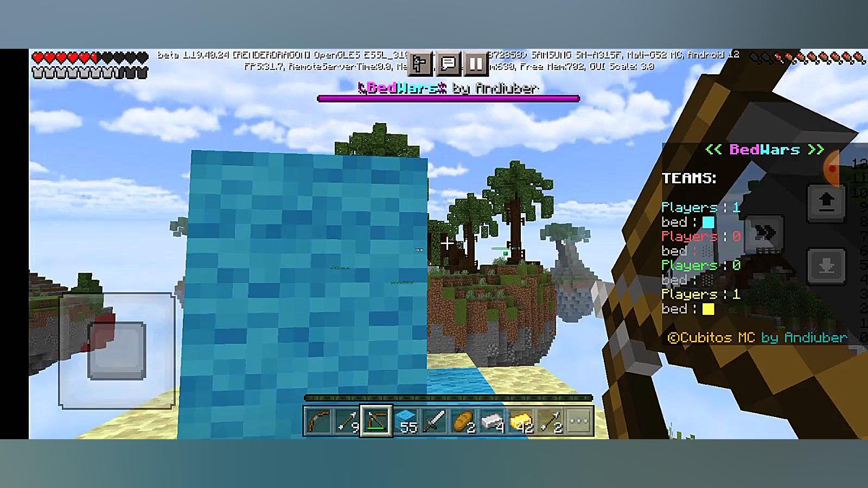Click the red team 'Players : 0' text
The width and height of the screenshot is (868, 488).
[701, 236]
